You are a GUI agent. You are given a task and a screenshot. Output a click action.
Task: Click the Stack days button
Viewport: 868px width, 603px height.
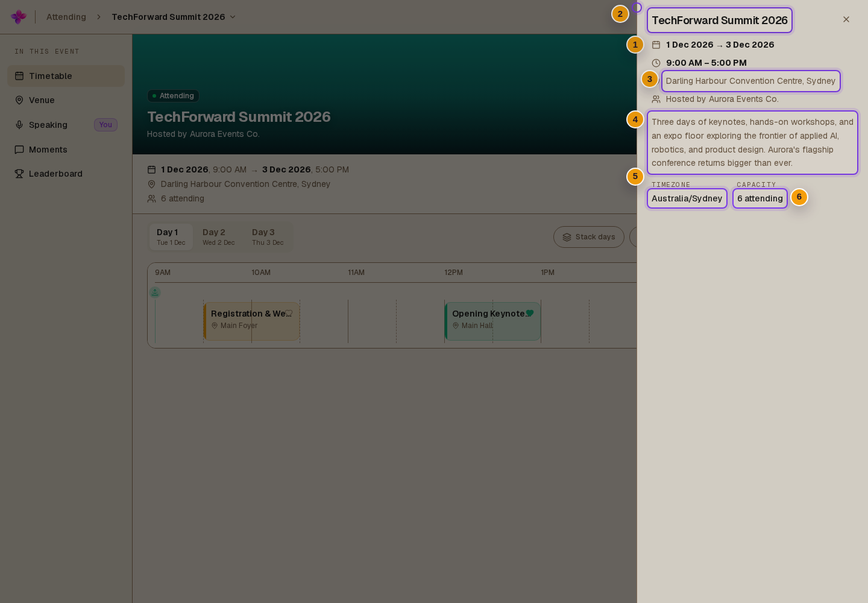click(x=589, y=237)
